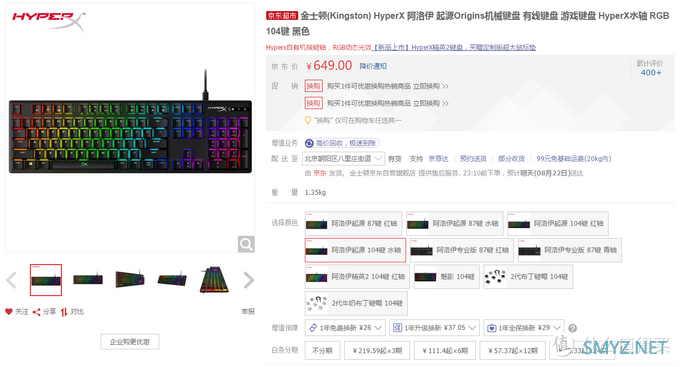Choose the ¥219.59起×3期 installment option
The height and width of the screenshot is (367, 680).
tap(377, 351)
